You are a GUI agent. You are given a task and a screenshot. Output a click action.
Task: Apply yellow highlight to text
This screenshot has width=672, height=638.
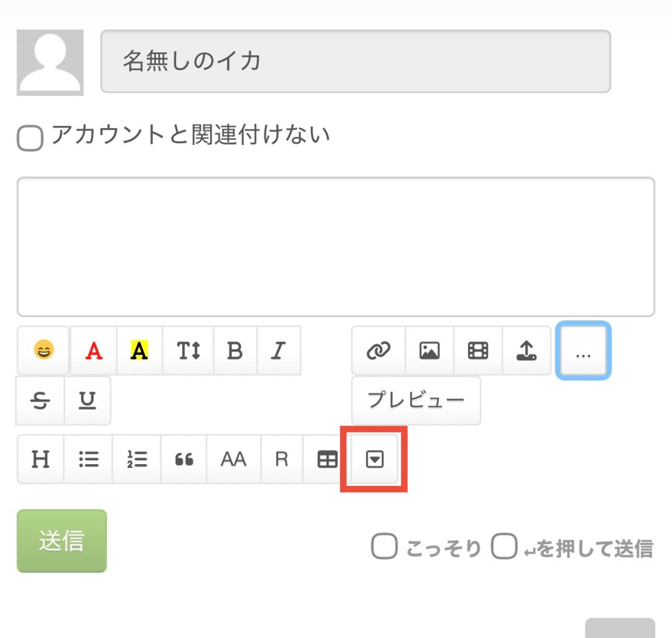[x=139, y=351]
